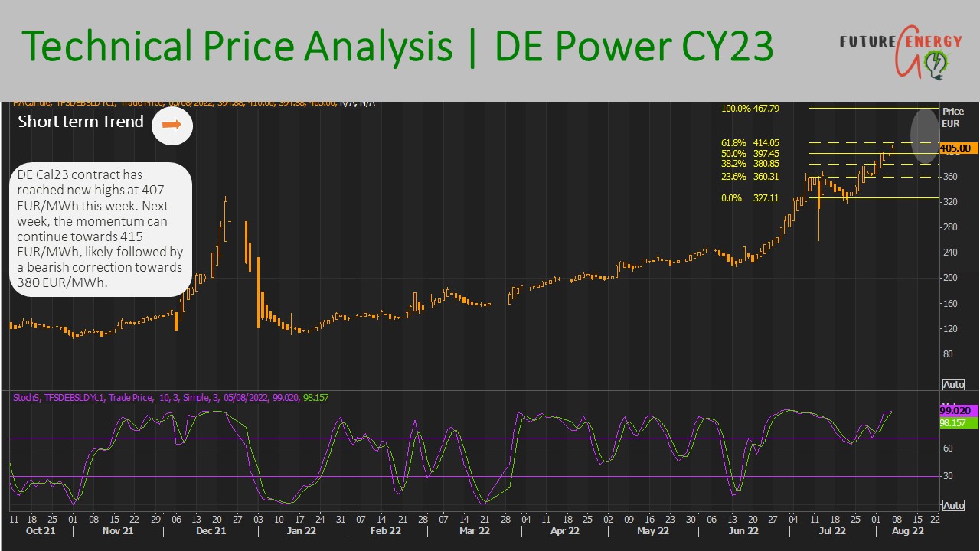Click the 240 price axis value
This screenshot has width=980, height=551.
pos(951,253)
